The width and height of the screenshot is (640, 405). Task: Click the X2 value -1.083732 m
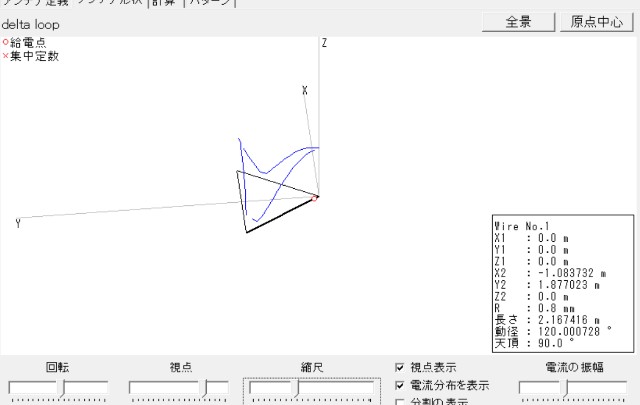point(572,273)
